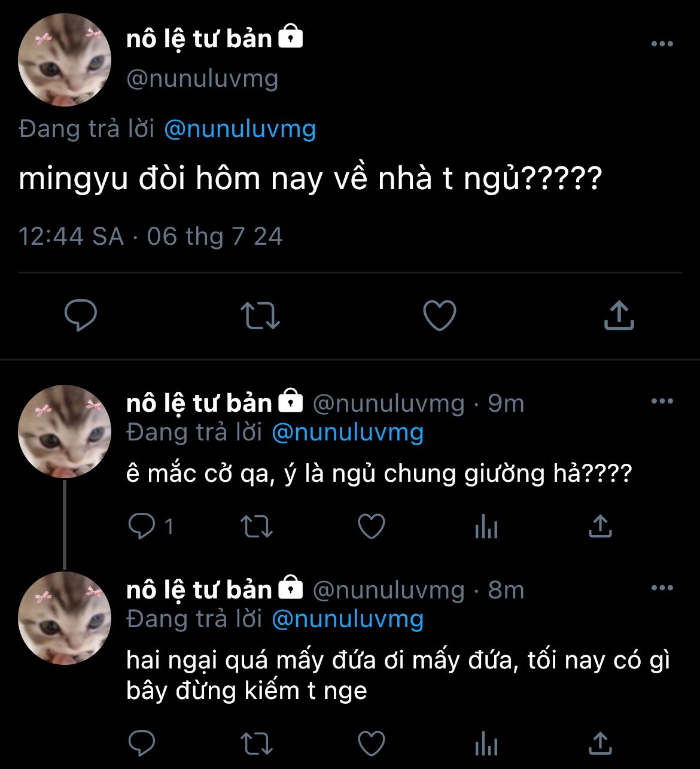Share the 9m reply tweet
Viewport: 700px width, 769px height.
click(x=600, y=527)
